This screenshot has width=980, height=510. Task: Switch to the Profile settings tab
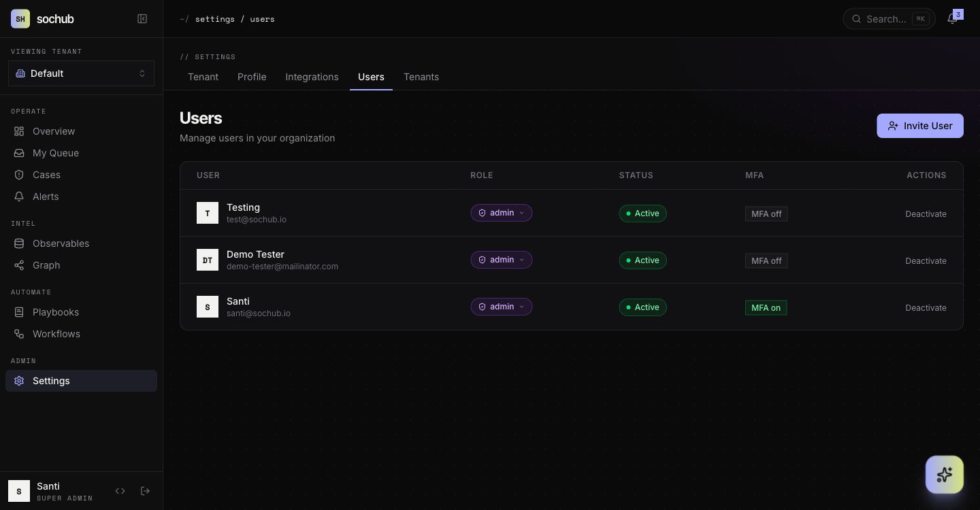tap(252, 77)
